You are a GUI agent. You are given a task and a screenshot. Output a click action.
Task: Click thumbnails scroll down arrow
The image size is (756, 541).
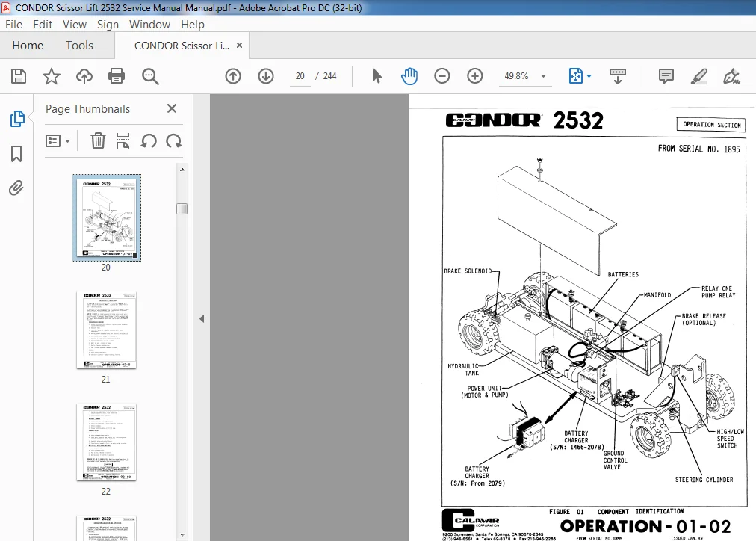tap(182, 534)
